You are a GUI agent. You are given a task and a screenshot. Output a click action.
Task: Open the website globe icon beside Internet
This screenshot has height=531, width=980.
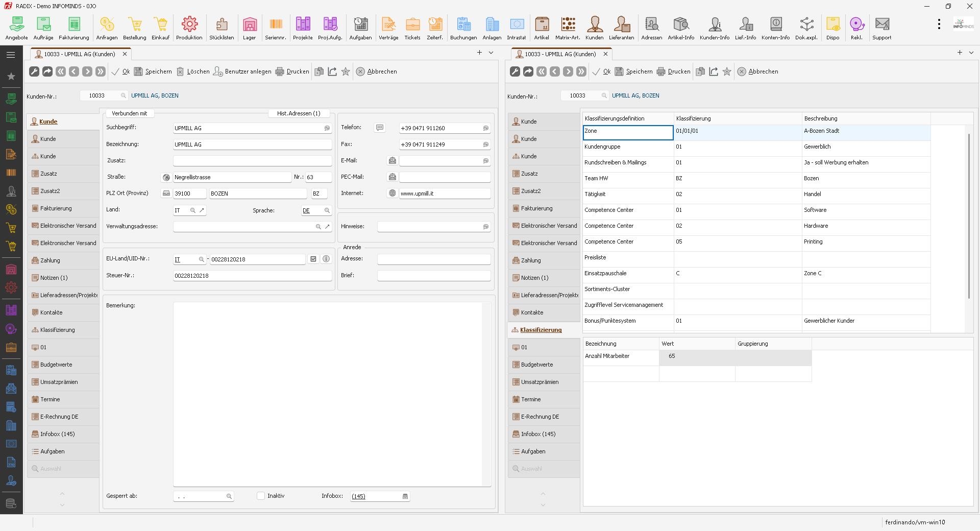(x=392, y=194)
